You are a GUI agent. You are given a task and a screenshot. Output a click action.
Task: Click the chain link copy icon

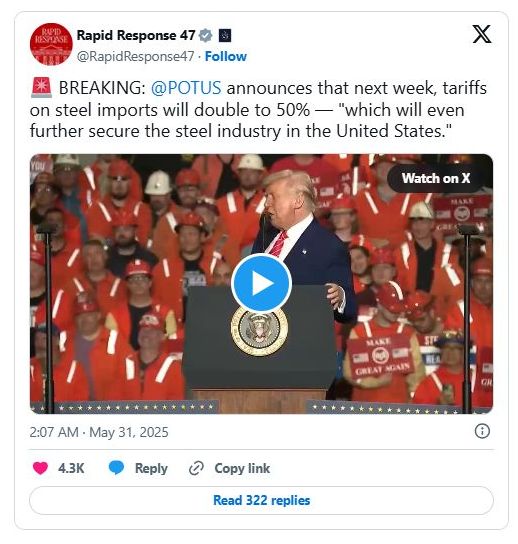196,468
